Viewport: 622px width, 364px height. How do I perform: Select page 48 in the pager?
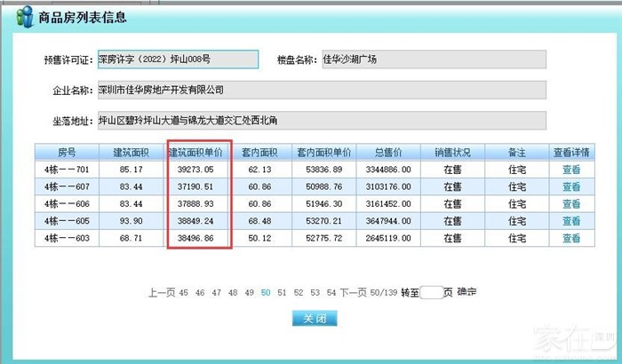(233, 292)
